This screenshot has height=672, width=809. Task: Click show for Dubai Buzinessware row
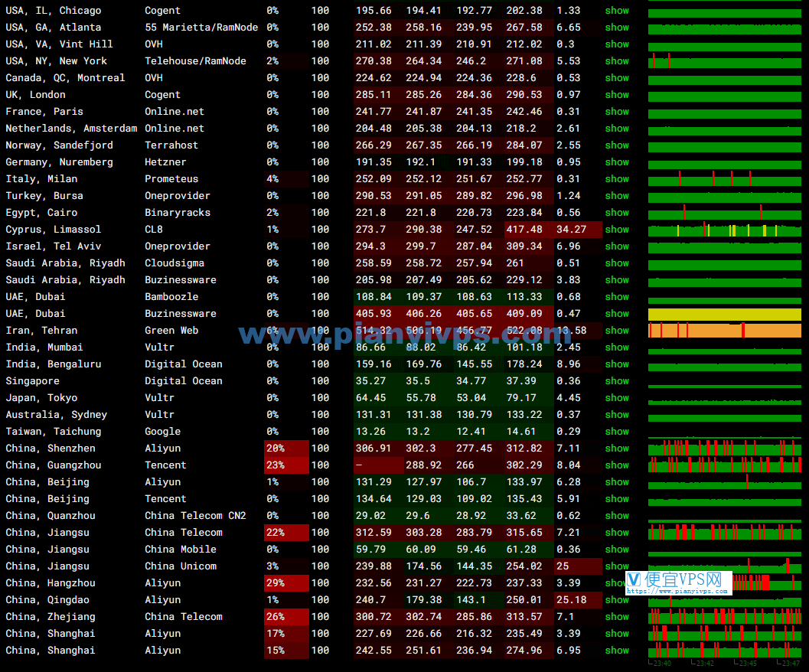pyautogui.click(x=617, y=314)
